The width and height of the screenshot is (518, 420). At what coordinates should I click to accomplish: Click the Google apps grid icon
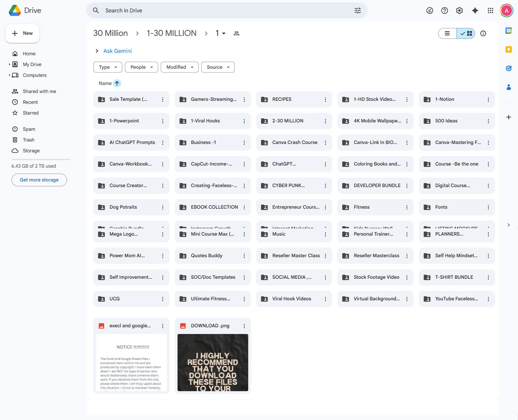(x=490, y=11)
